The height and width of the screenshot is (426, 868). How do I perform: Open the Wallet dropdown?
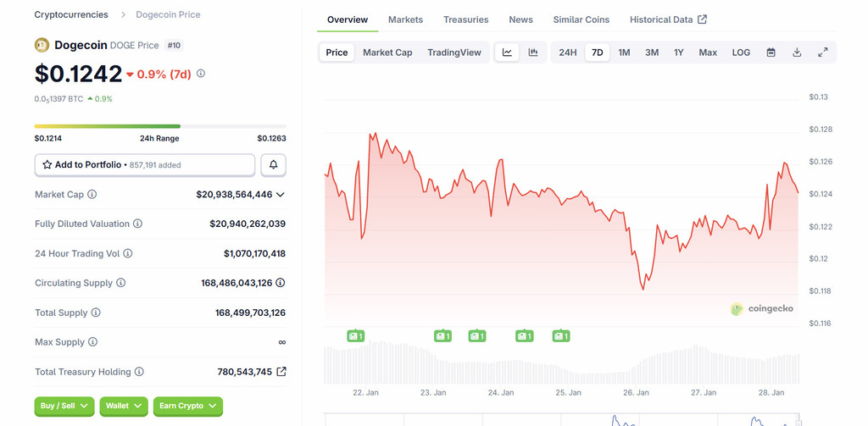click(x=124, y=406)
